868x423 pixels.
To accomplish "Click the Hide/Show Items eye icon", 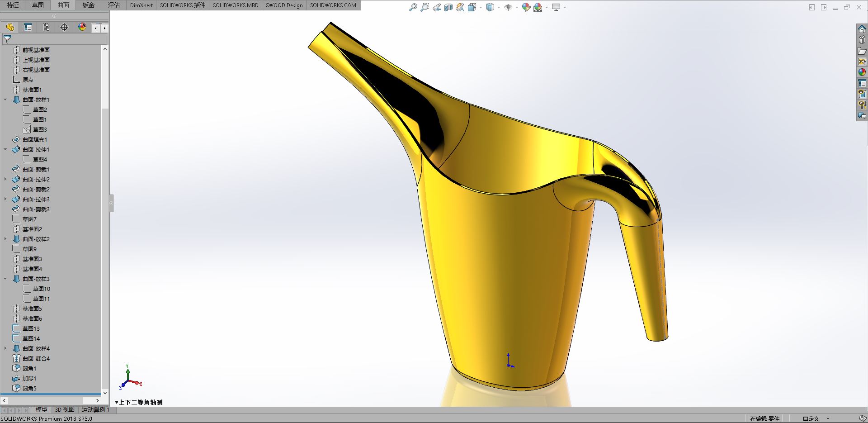I will 508,7.
